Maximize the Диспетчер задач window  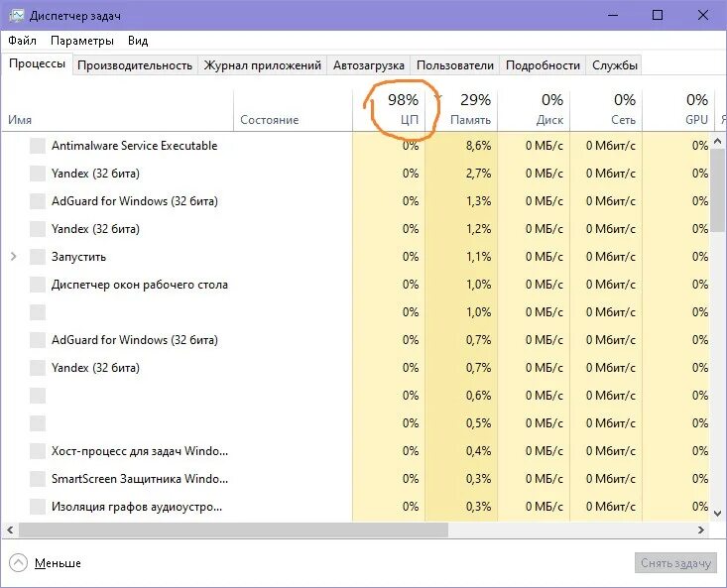click(x=658, y=15)
